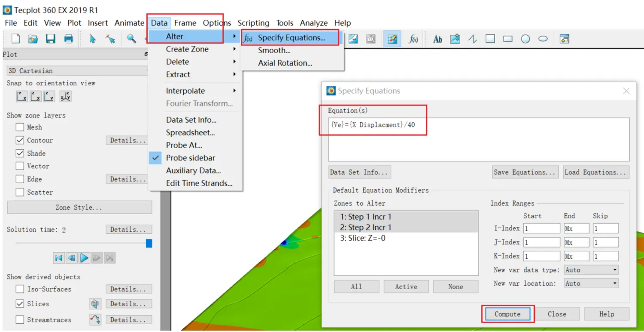The width and height of the screenshot is (644, 332).
Task: Select the ellipse drawing tool
Action: click(543, 39)
